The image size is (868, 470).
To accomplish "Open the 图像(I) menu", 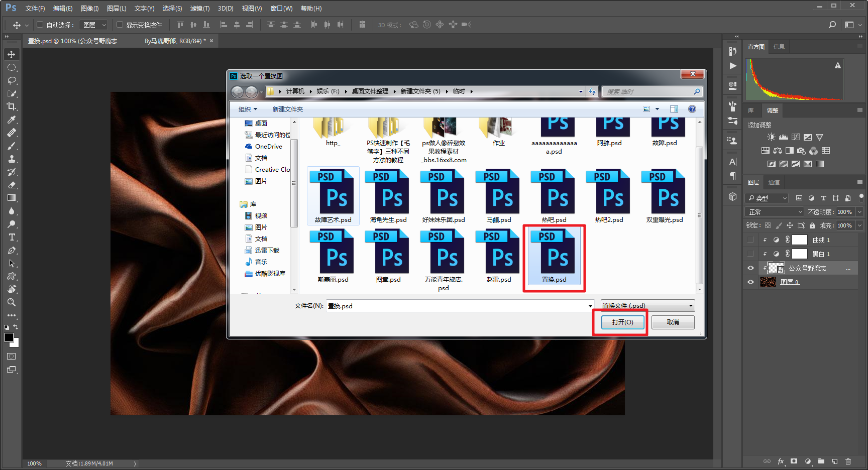I will [89, 9].
